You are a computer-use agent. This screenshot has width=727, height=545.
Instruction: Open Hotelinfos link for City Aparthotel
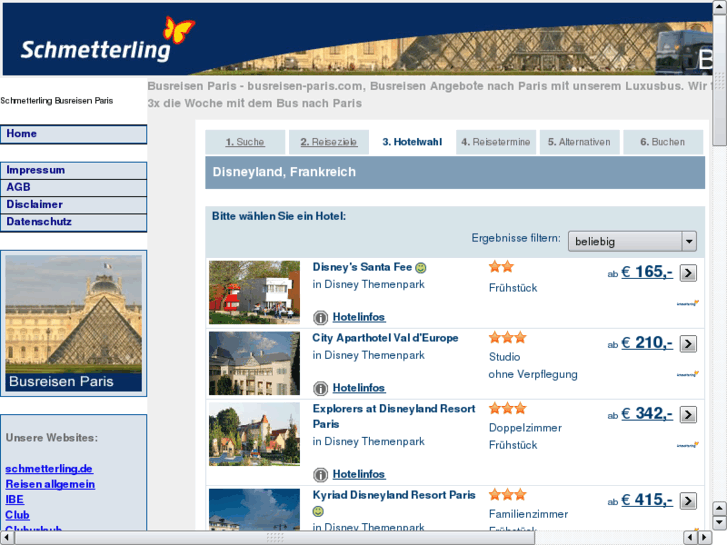pyautogui.click(x=359, y=388)
